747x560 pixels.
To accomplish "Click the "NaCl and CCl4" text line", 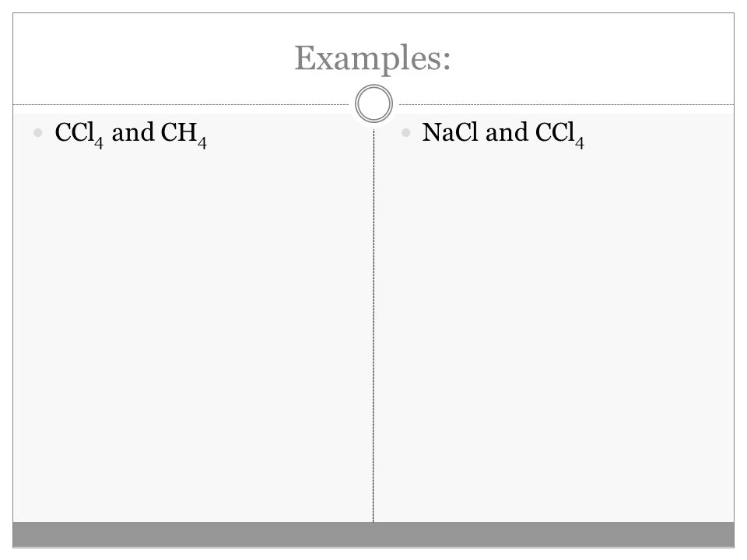I will 503,135.
